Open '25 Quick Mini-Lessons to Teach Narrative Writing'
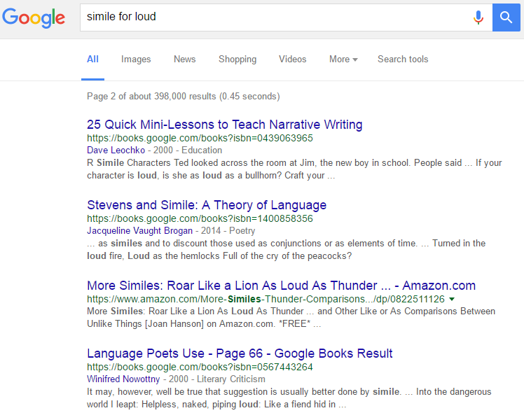 click(224, 125)
